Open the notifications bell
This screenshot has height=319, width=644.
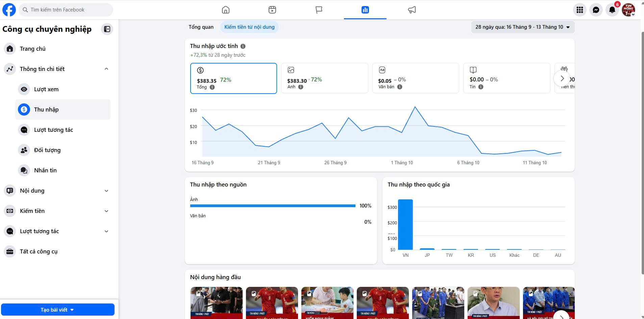(x=612, y=10)
